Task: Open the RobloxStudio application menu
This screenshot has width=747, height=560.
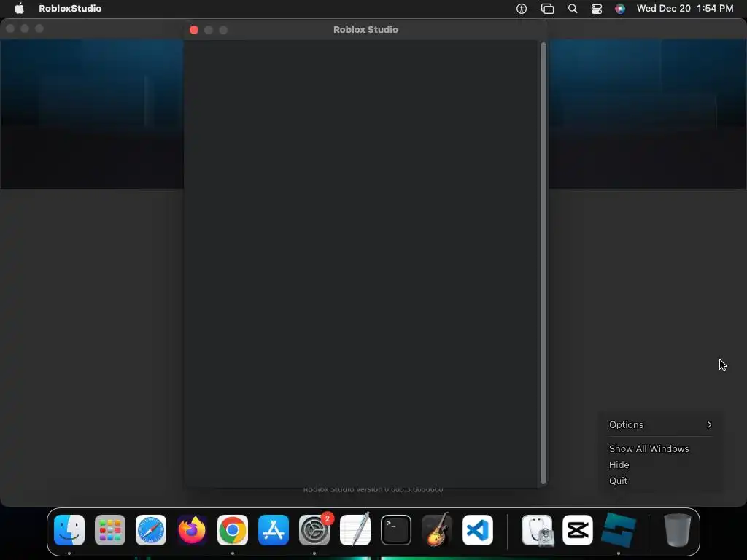Action: [x=70, y=8]
